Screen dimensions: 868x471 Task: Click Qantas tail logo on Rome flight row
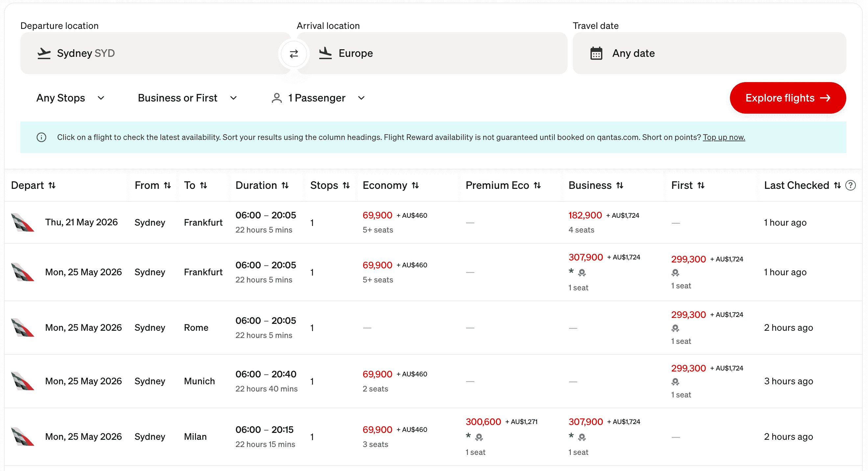point(22,327)
